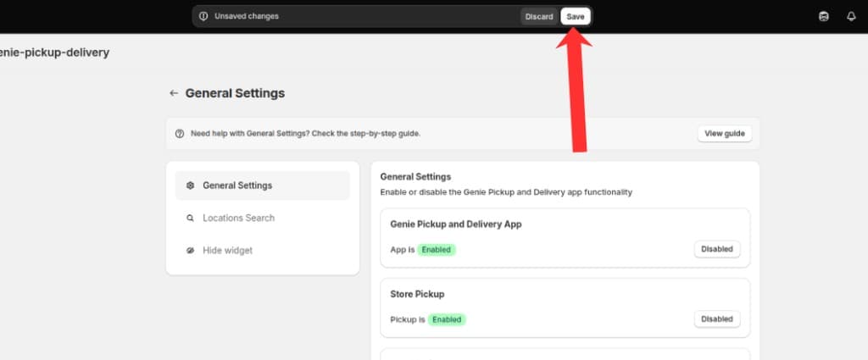The height and width of the screenshot is (360, 868).
Task: Click the help text about step-by-step guide
Action: tap(305, 133)
